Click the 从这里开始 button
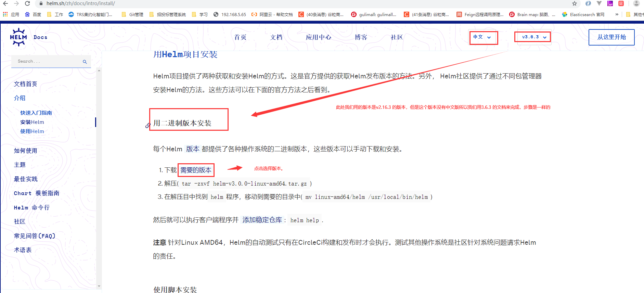 point(611,37)
